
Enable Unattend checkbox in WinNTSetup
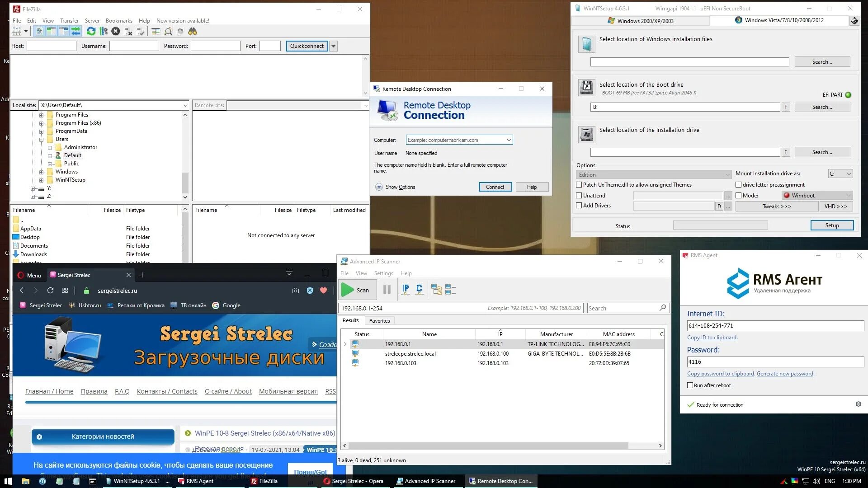[579, 196]
